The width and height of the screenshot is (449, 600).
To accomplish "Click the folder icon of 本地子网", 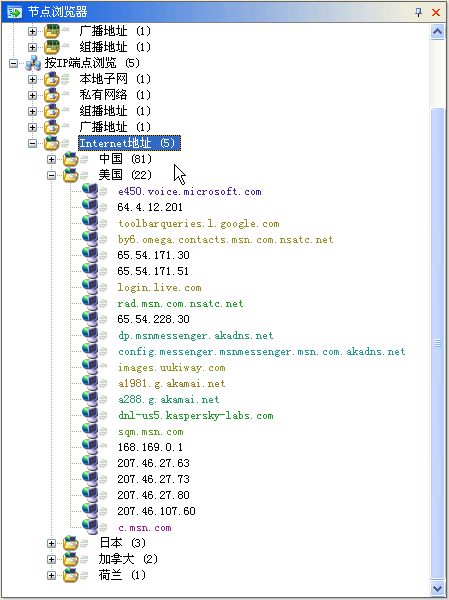I will tap(51, 79).
